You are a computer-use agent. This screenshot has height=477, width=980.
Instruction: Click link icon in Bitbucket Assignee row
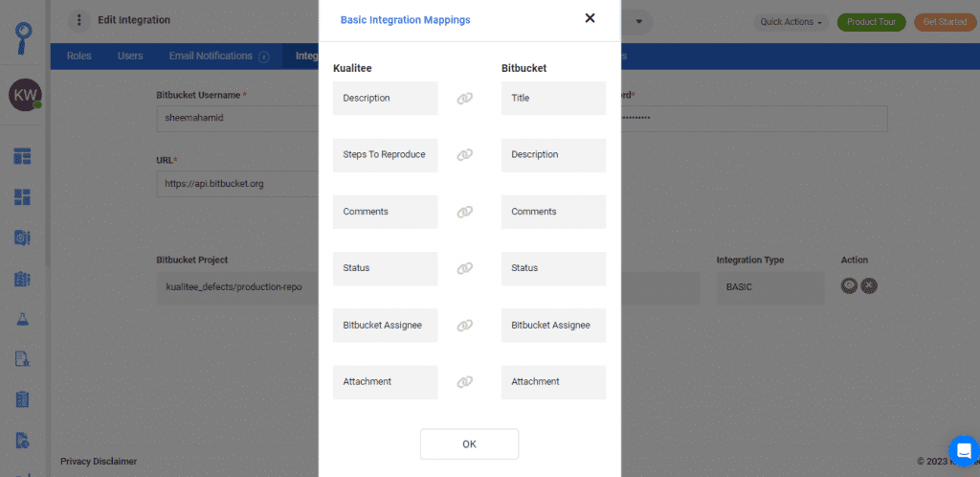464,325
